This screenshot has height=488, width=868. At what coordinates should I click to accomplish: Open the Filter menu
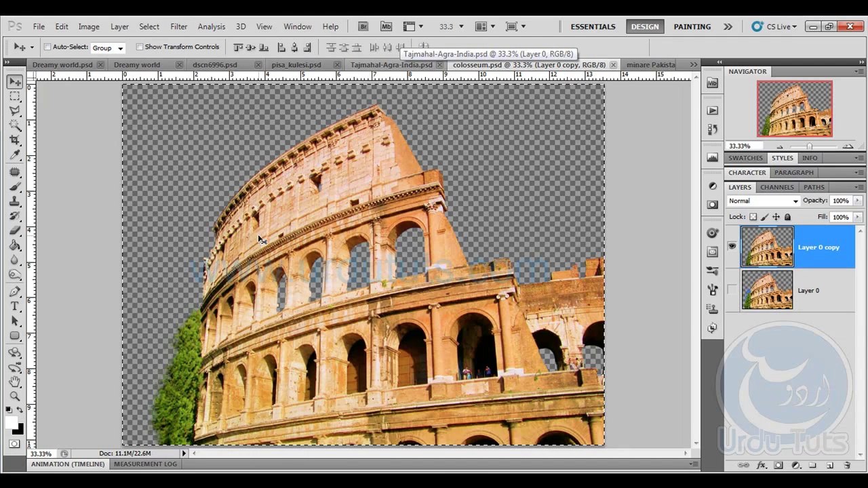(179, 26)
